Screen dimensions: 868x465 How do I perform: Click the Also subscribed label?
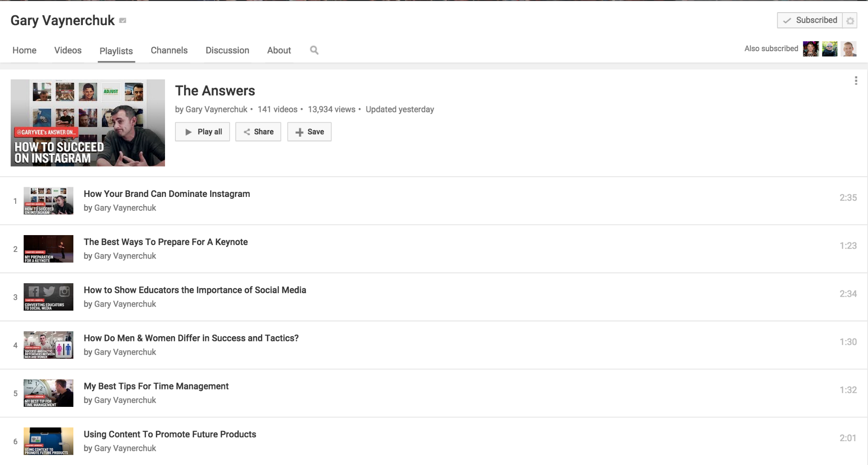tap(771, 49)
